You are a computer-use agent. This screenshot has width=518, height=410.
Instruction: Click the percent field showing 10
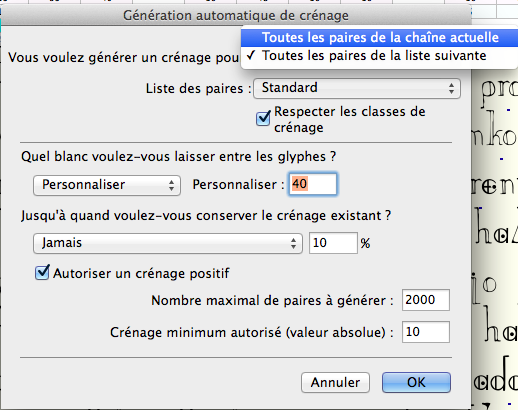[333, 243]
